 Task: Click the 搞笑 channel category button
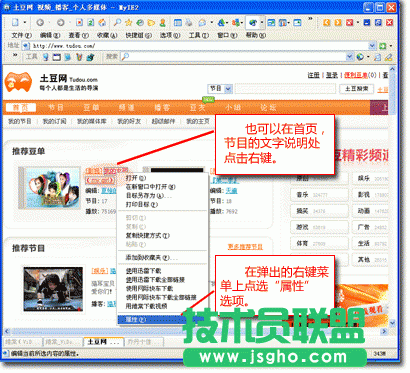pos(319,211)
